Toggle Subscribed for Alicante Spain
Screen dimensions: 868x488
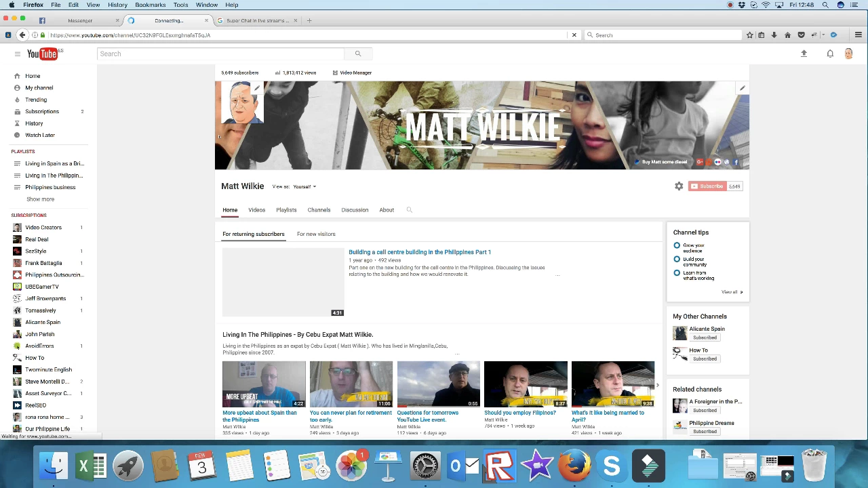tap(705, 338)
